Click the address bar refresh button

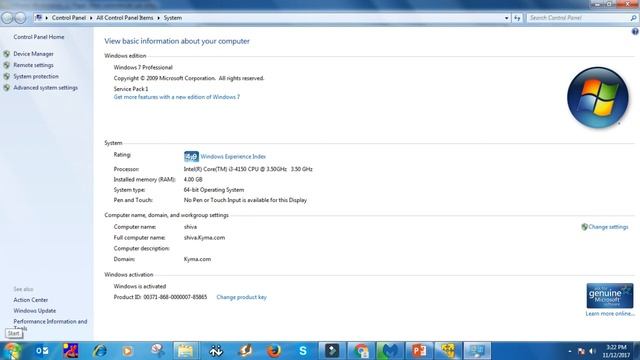click(x=517, y=18)
